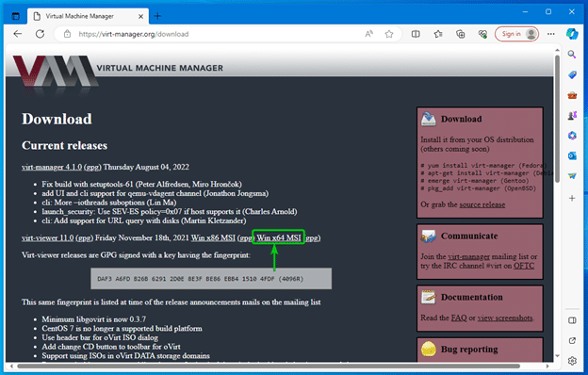Open virt-manager mailing list link
This screenshot has height=375, width=588.
(x=468, y=256)
